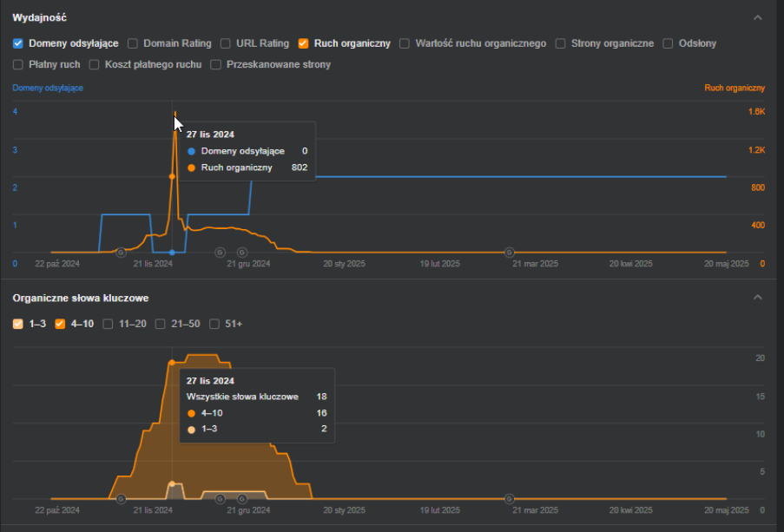Click the first Google update marker left of 21 lis 2024 in Wydajność chart
The image size is (784, 532).
tap(121, 253)
